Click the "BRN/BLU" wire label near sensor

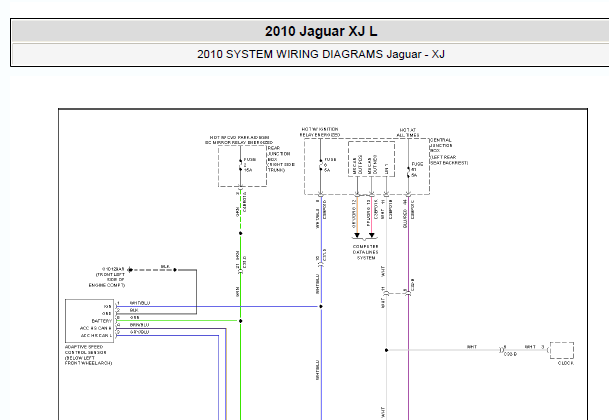click(x=139, y=325)
